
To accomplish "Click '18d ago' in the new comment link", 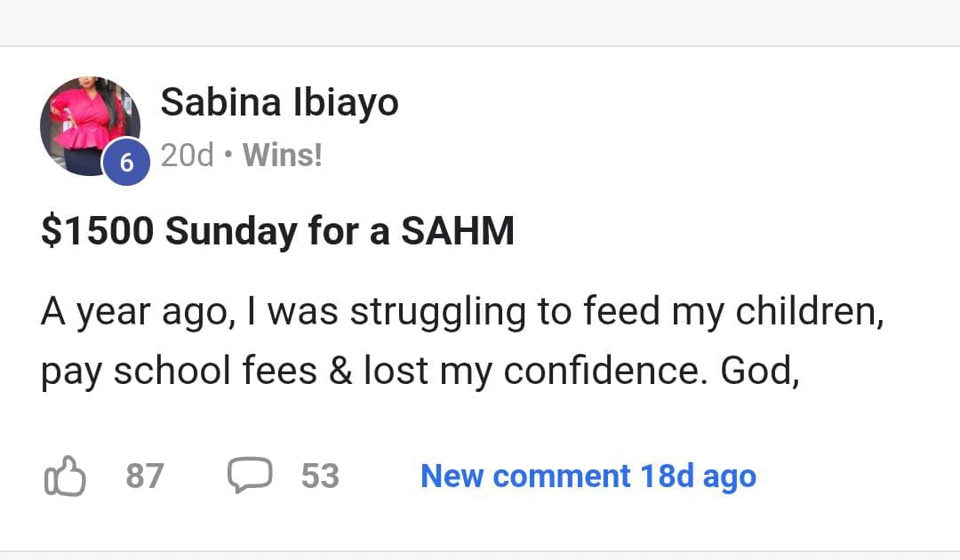I will tap(697, 476).
